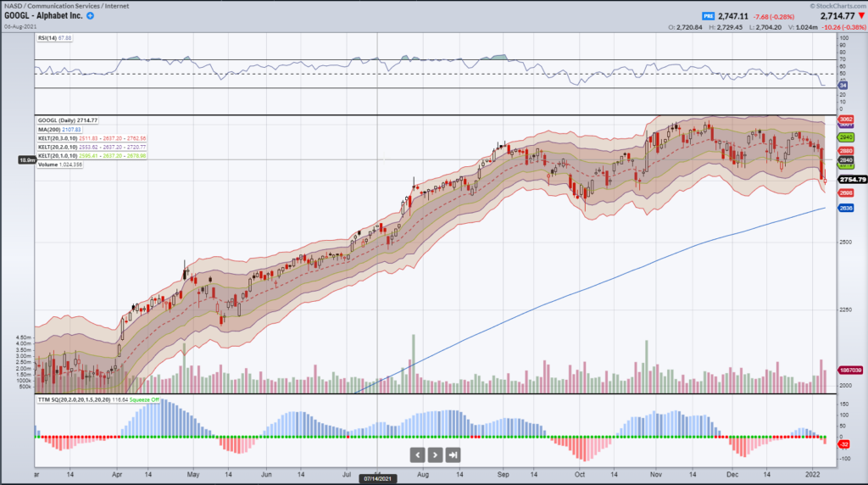The height and width of the screenshot is (485, 868).
Task: Click the pre-market price 2,747.11
Action: [x=733, y=17]
